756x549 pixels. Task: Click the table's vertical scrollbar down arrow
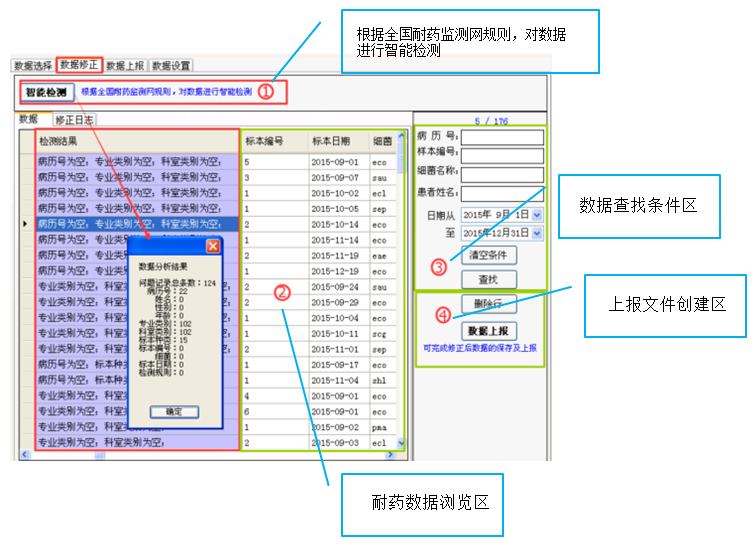click(403, 443)
